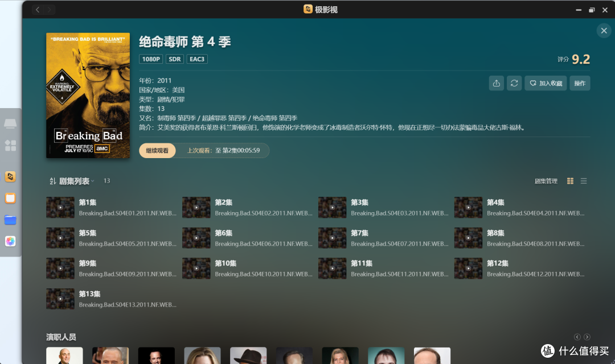Select the Breaking.Bad.S04E12 file name text
The image size is (615, 364).
click(536, 274)
